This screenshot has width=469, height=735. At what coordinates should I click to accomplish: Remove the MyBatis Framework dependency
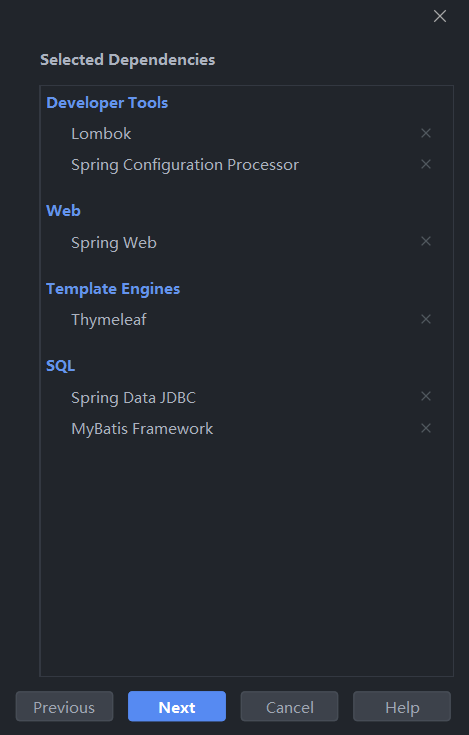point(425,428)
